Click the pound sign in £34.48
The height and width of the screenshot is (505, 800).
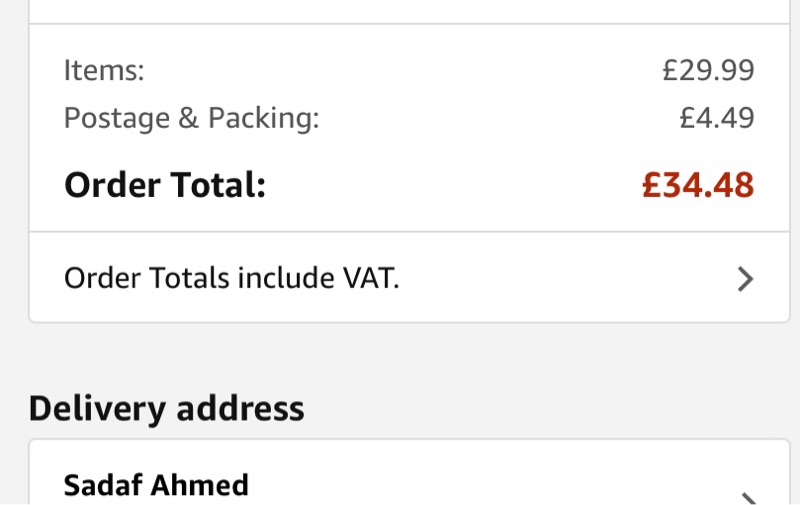coord(651,185)
